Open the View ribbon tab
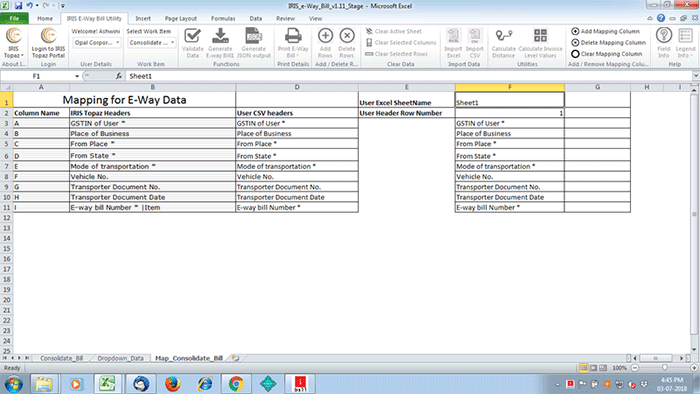The height and width of the screenshot is (394, 700). tap(315, 18)
